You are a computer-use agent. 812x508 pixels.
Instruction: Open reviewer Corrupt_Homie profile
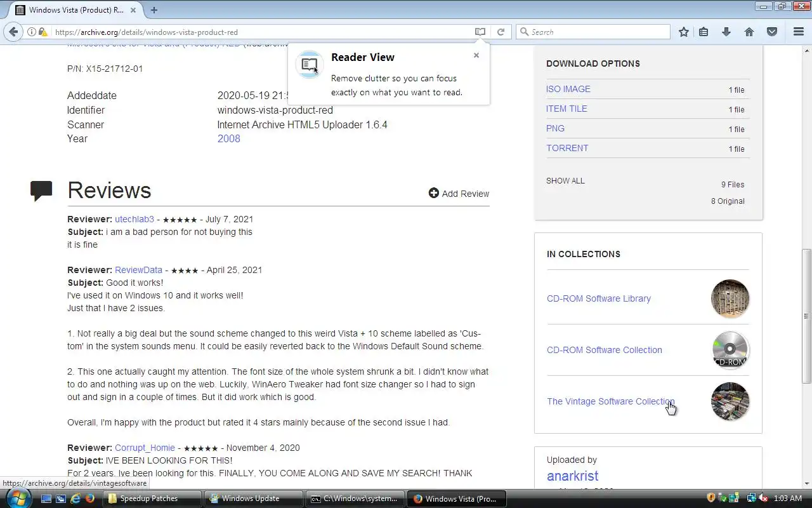pyautogui.click(x=145, y=448)
